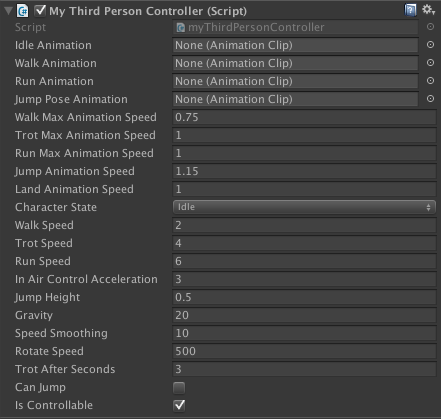
Task: Enable the Can Jump checkbox
Action: tap(179, 388)
